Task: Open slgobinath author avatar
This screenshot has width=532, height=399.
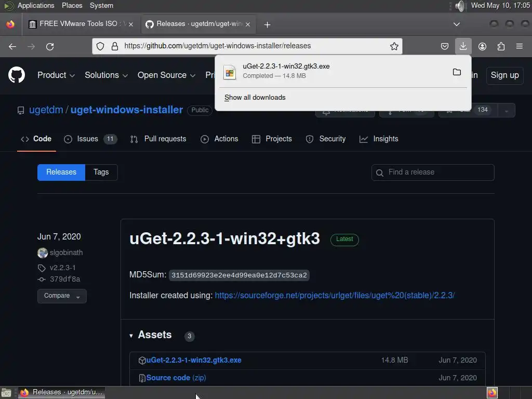Action: [43, 253]
